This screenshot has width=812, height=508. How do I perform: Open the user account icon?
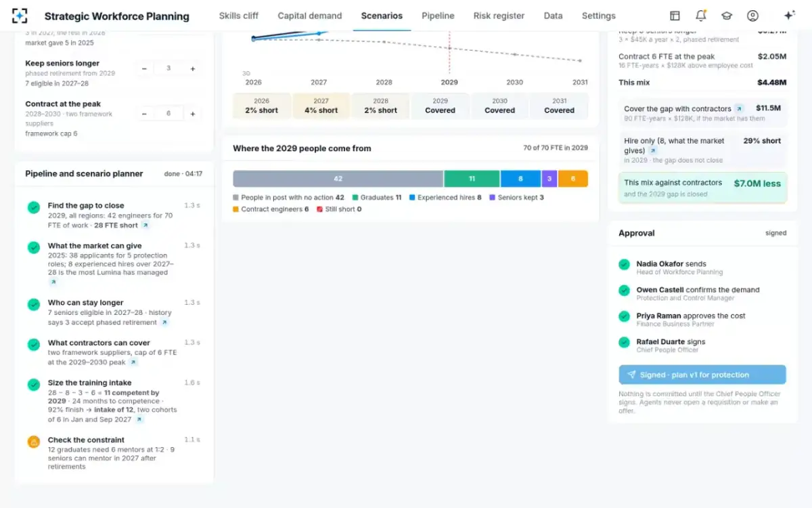pyautogui.click(x=752, y=16)
